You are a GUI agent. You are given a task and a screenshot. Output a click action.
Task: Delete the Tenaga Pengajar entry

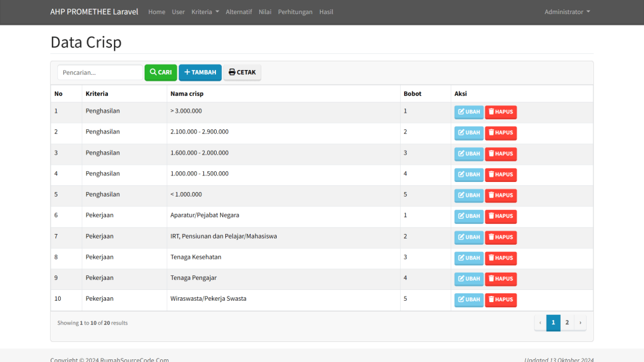(x=501, y=279)
